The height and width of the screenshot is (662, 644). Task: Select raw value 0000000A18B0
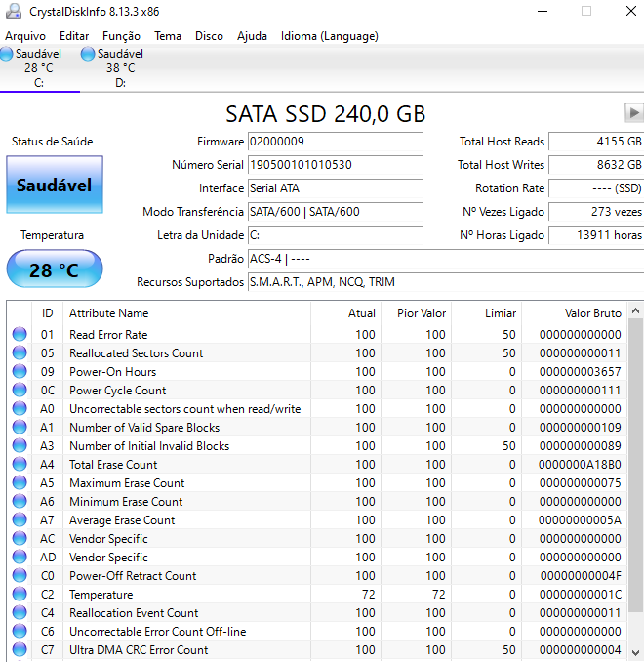click(x=580, y=465)
